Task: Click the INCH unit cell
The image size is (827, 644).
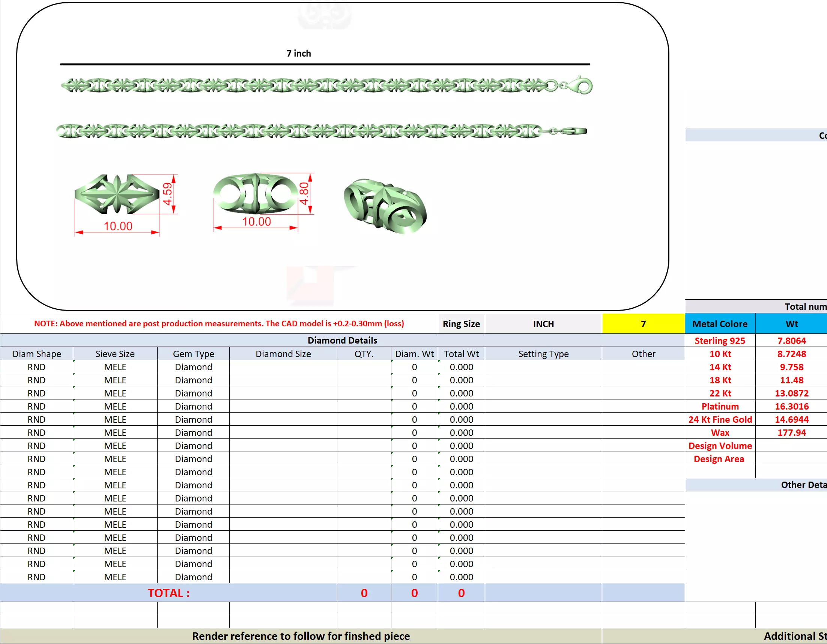Action: 543,324
